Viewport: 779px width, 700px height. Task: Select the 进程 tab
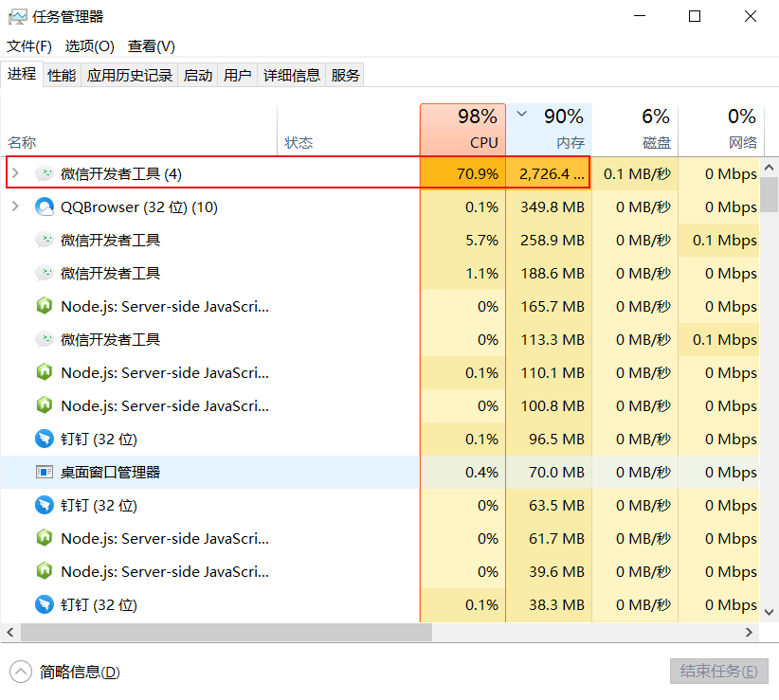pyautogui.click(x=22, y=74)
